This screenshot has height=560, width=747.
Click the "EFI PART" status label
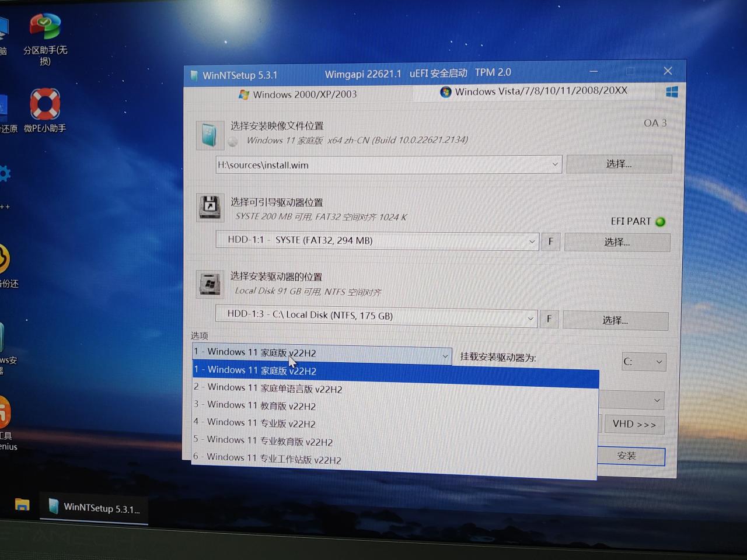tap(630, 221)
